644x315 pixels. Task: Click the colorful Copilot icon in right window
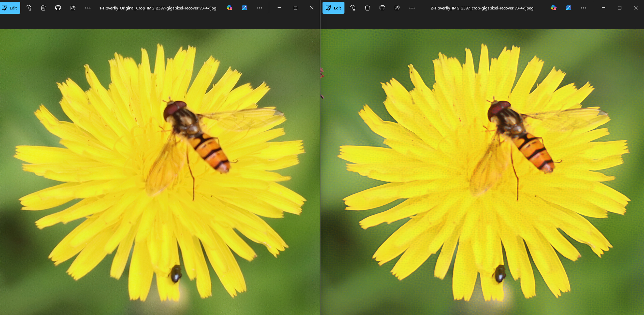tap(554, 8)
